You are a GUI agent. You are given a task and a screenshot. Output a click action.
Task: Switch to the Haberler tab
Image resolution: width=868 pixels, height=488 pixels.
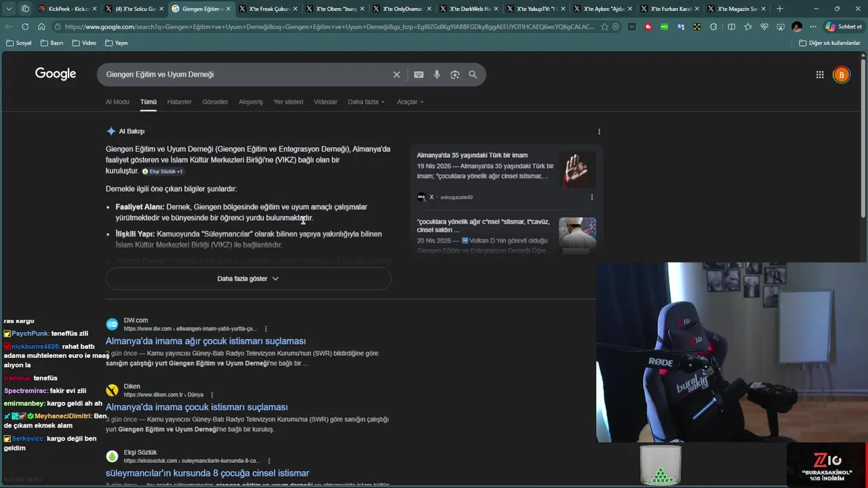[179, 102]
